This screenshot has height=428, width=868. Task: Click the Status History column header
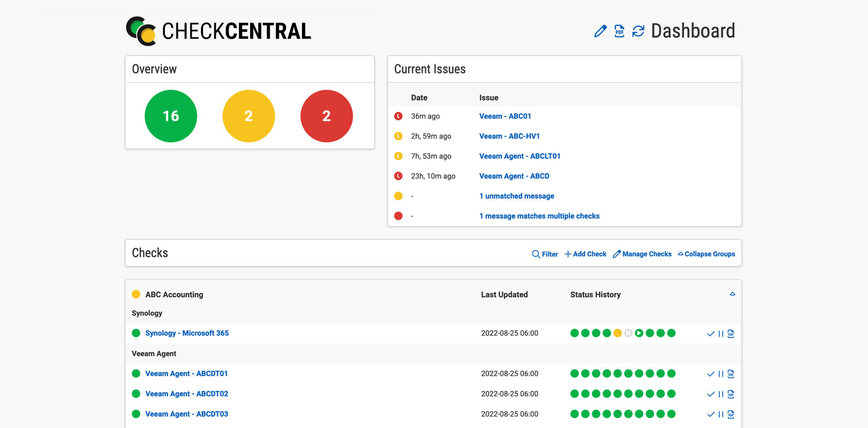point(596,295)
